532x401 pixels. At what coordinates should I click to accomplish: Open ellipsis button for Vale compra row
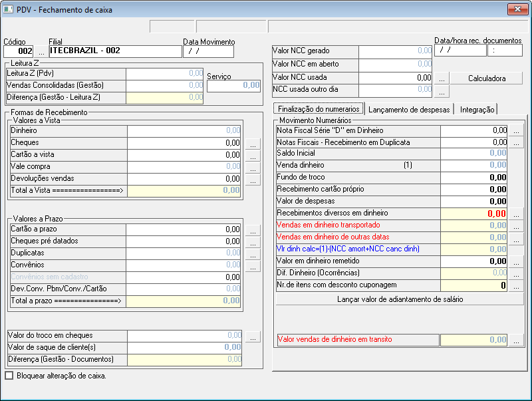pos(253,168)
